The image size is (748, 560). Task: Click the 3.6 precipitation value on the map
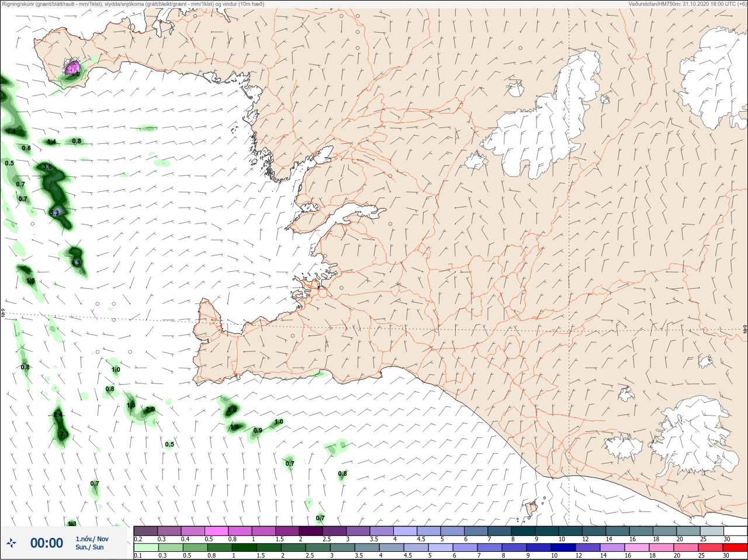tap(48, 167)
